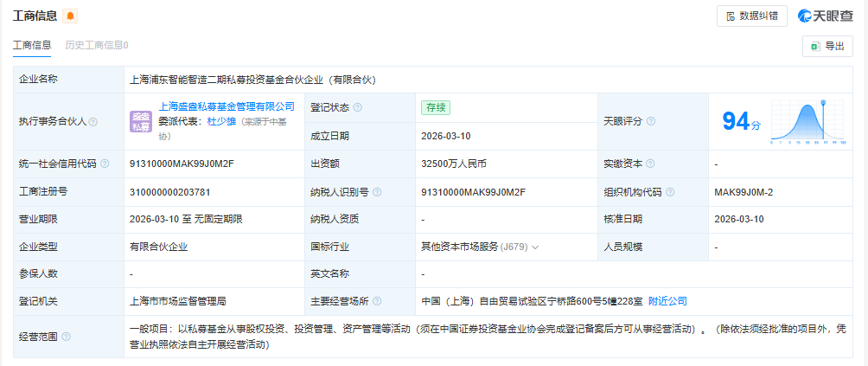The height and width of the screenshot is (366, 868).
Task: Click help icon beside 实缴资本
Action: point(651,164)
